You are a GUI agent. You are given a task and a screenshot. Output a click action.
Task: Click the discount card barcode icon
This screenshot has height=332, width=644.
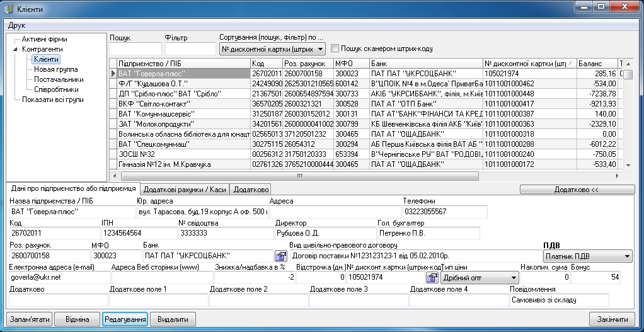pyautogui.click(x=432, y=277)
